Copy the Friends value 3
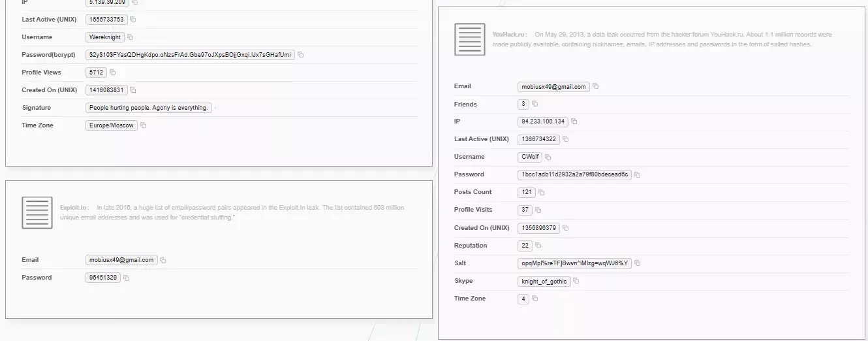This screenshot has width=868, height=341. click(535, 104)
